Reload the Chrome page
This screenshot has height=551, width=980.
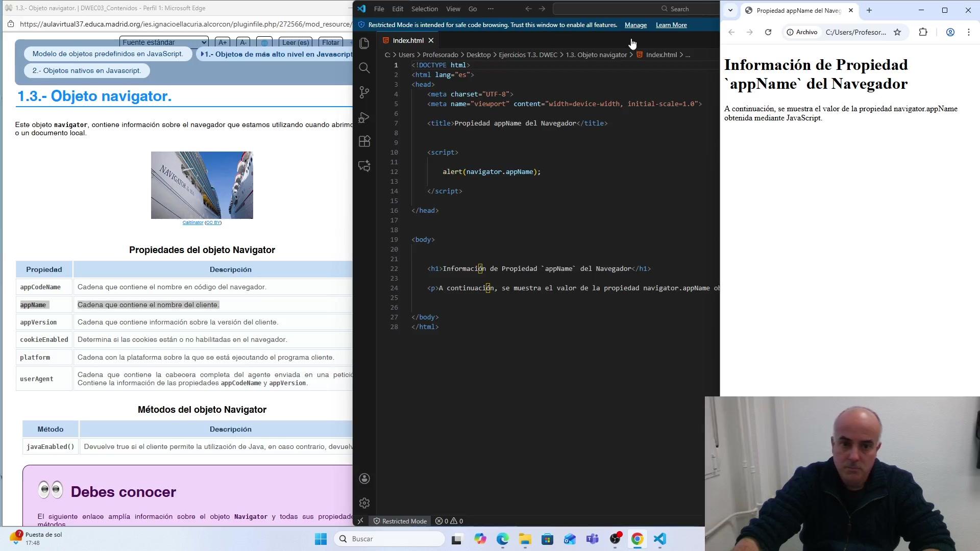pos(768,32)
